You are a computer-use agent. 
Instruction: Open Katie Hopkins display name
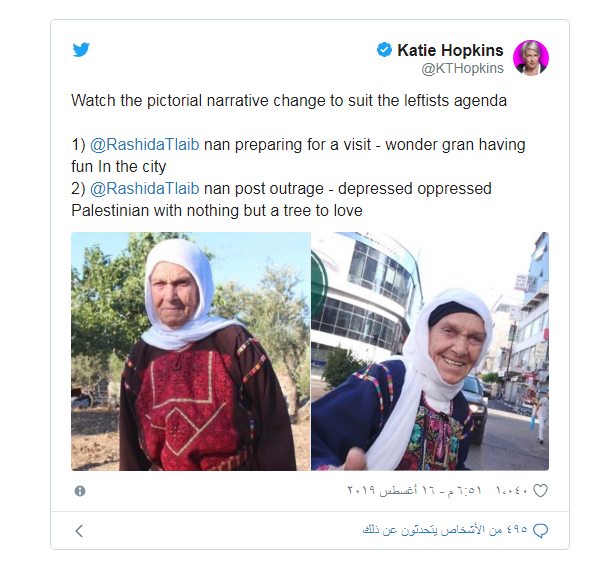(x=450, y=50)
